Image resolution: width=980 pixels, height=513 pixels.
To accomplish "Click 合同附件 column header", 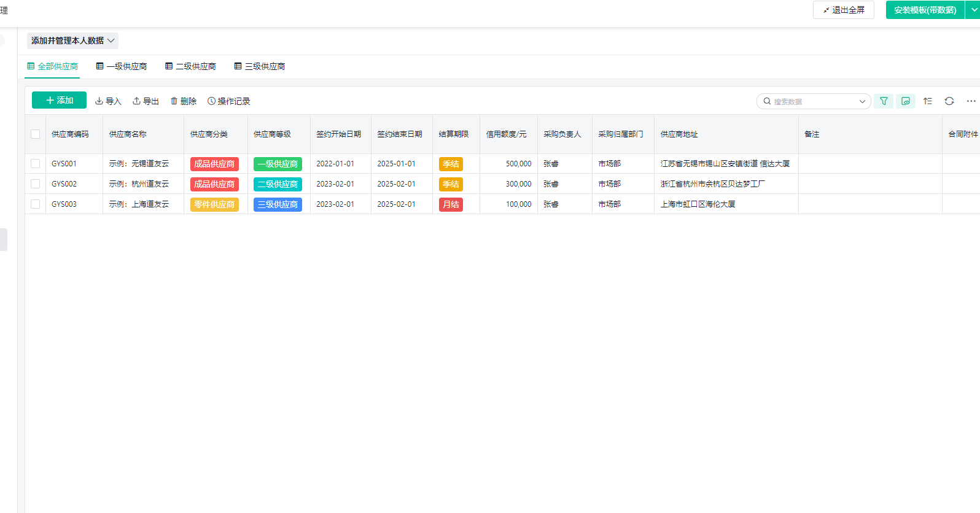I will click(x=963, y=134).
